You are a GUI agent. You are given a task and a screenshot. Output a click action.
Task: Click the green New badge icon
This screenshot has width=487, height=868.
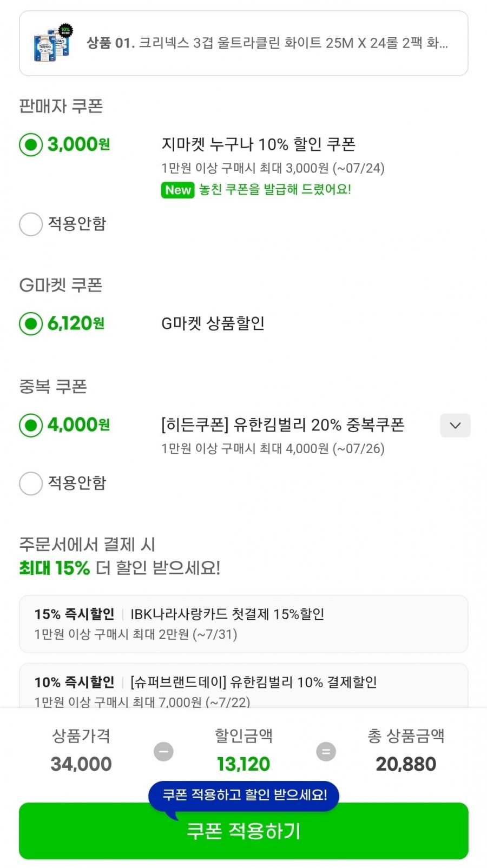point(177,190)
